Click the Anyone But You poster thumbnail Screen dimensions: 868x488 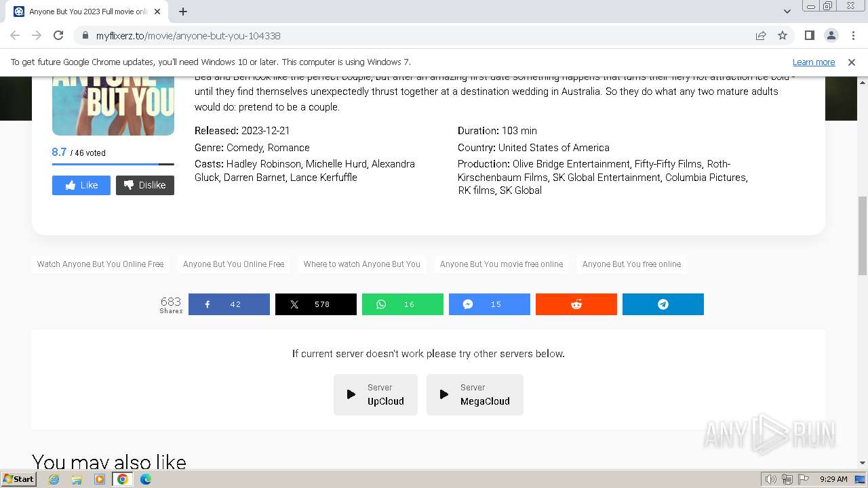point(113,106)
